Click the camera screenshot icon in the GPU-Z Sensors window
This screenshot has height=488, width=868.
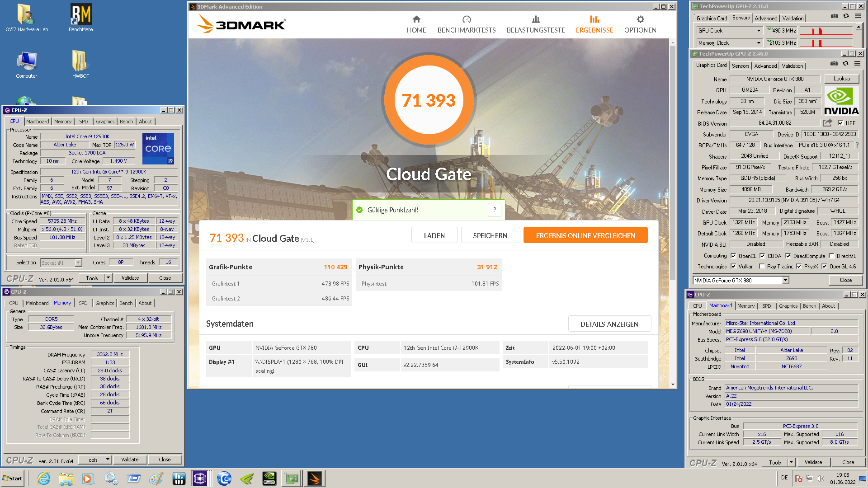coord(835,16)
